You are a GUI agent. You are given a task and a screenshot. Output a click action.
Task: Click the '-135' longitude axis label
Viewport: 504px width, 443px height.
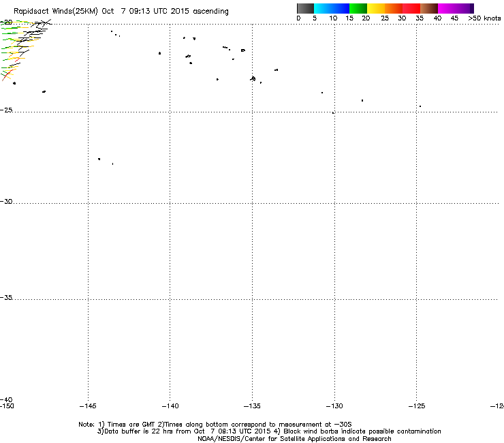pos(252,406)
